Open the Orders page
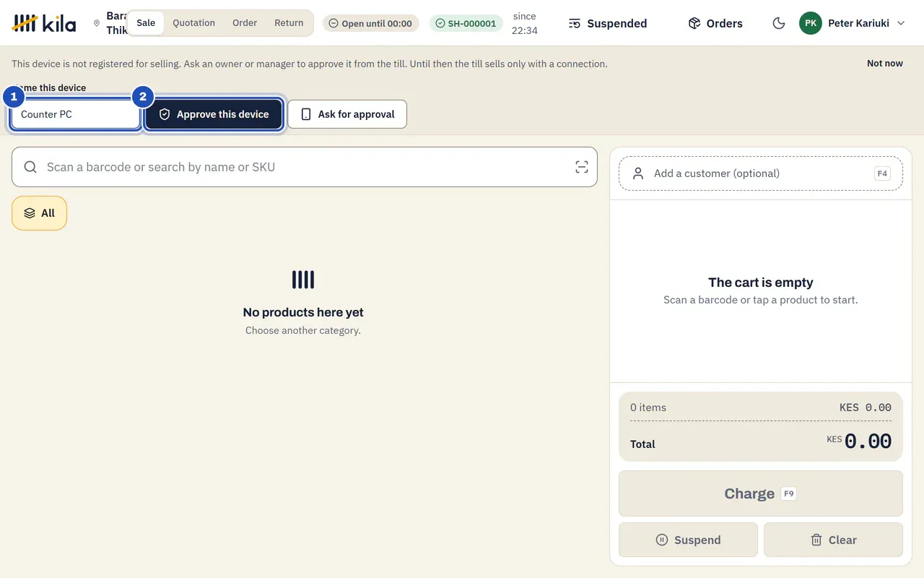 pyautogui.click(x=715, y=23)
